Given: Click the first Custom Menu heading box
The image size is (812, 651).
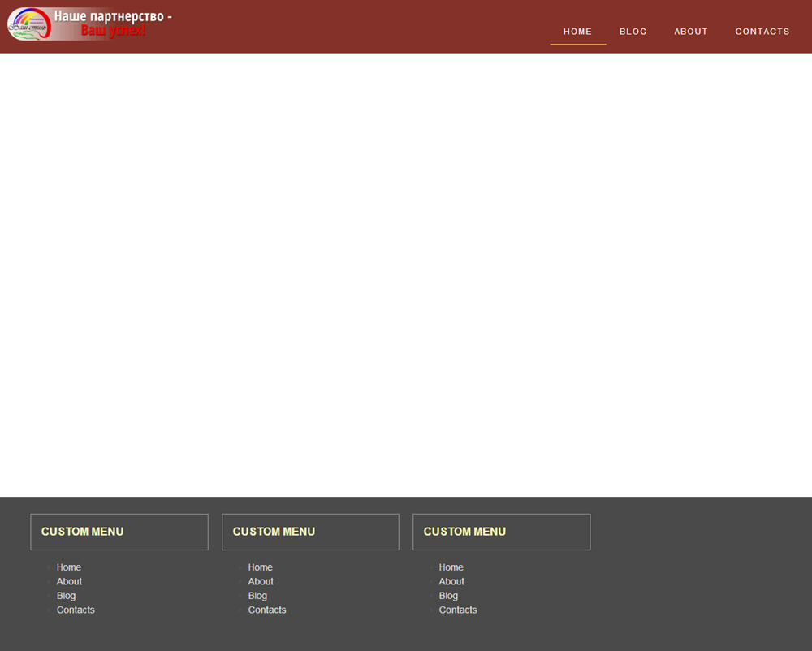Looking at the screenshot, I should point(119,532).
